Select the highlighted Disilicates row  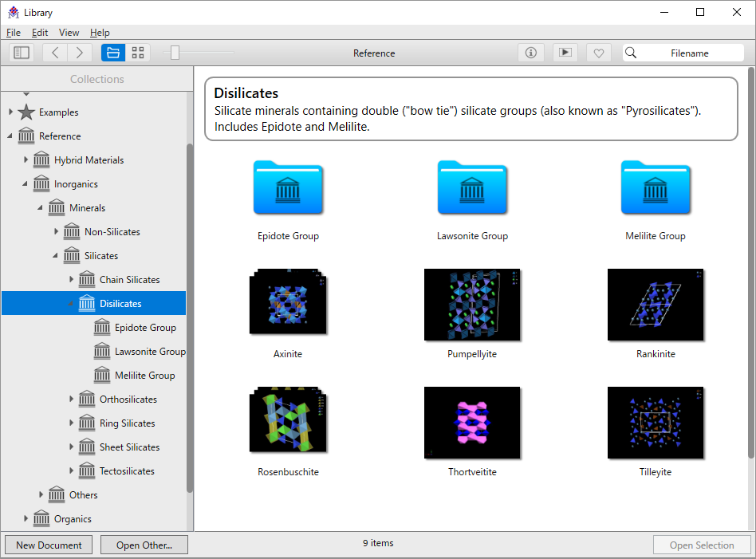93,303
